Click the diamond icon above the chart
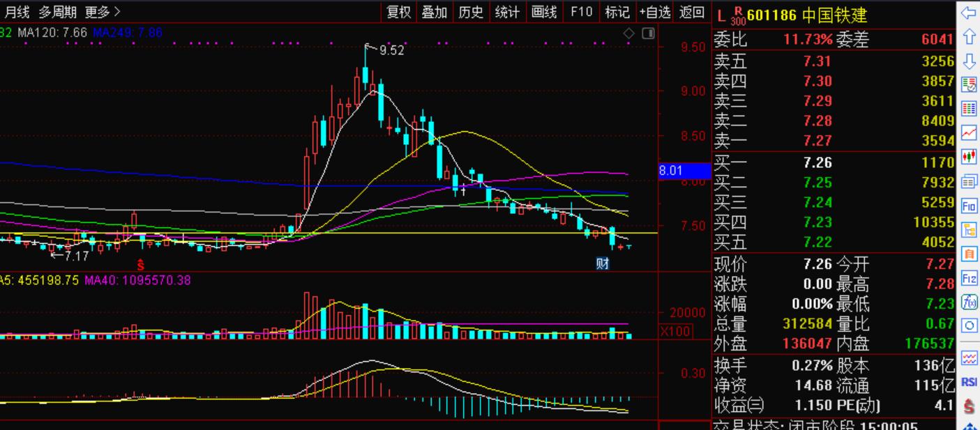 point(629,33)
